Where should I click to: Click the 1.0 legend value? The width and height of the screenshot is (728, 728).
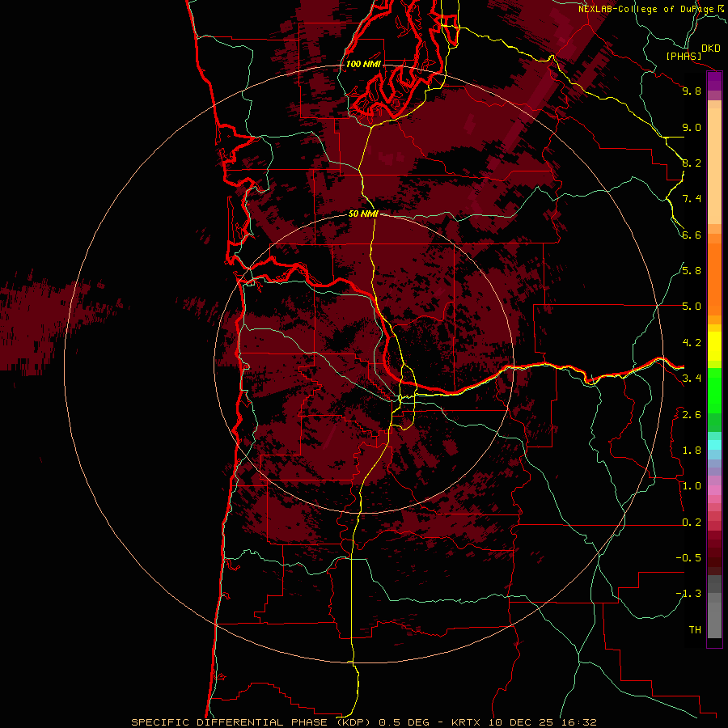pos(692,486)
